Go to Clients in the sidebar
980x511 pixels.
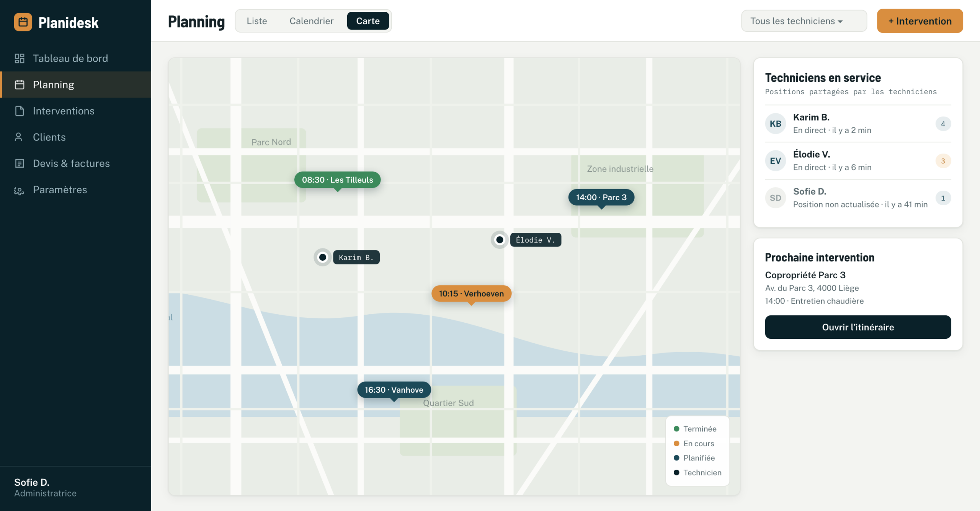pos(75,137)
